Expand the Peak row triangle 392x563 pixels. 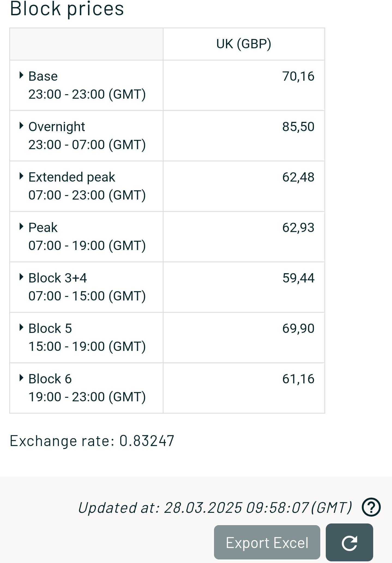(x=21, y=227)
